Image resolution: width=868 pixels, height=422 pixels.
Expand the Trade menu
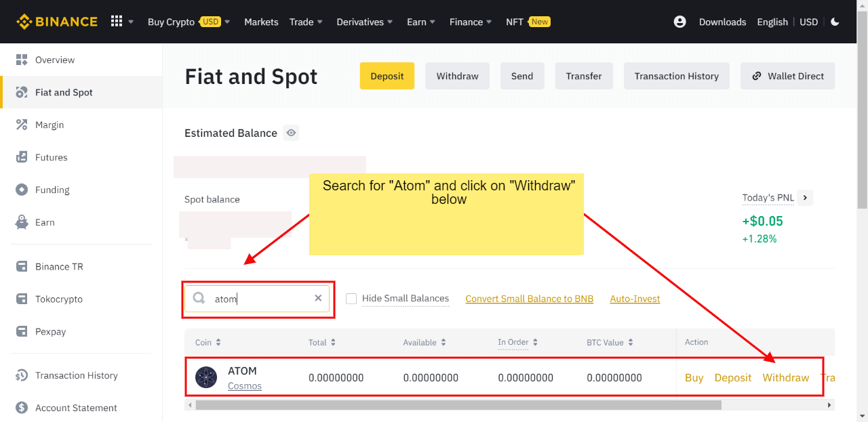(x=306, y=22)
